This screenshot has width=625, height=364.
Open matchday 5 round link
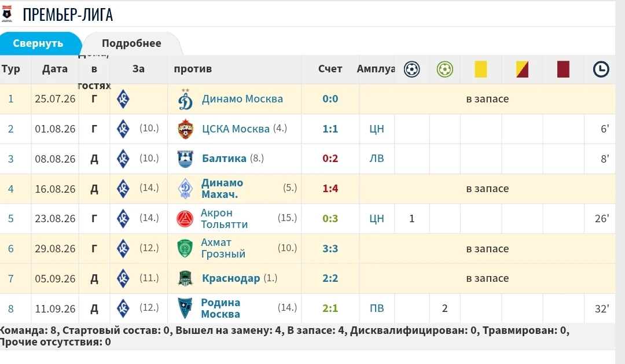11,219
